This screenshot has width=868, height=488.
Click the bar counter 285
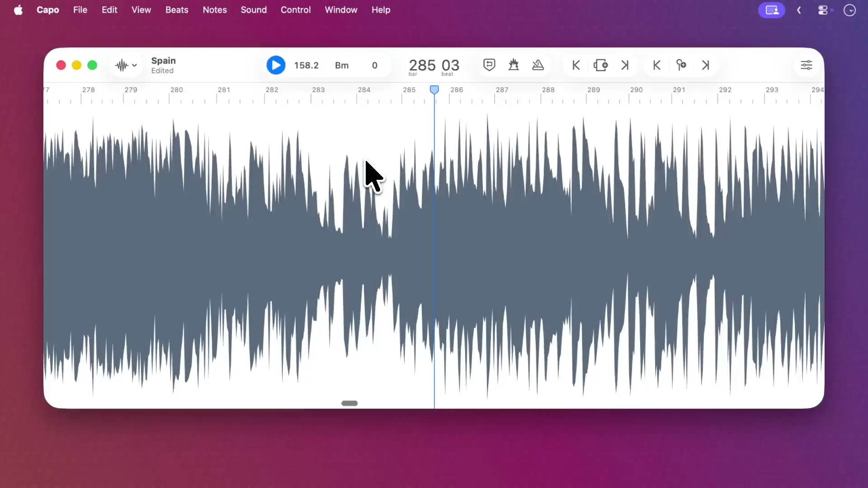click(x=422, y=65)
